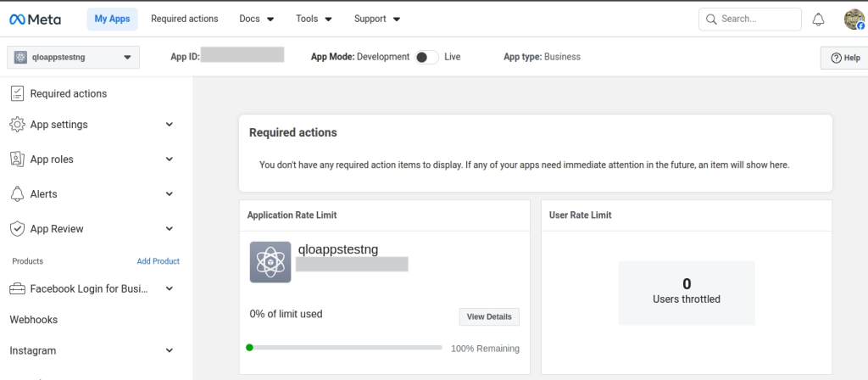Expand the App settings chevron
Screen dimensions: 868x380
[170, 125]
